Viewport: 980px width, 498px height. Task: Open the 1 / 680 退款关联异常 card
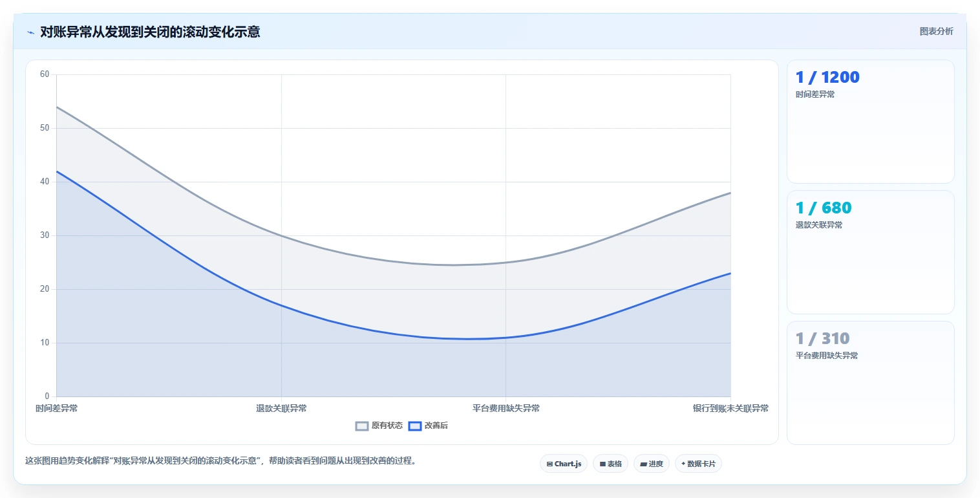[x=870, y=252]
